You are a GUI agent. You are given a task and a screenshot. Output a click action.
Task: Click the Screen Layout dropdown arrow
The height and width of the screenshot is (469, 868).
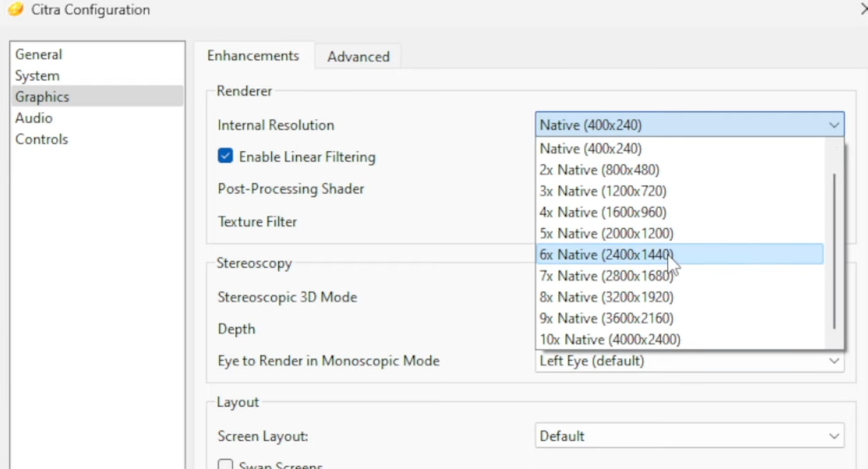click(x=834, y=436)
